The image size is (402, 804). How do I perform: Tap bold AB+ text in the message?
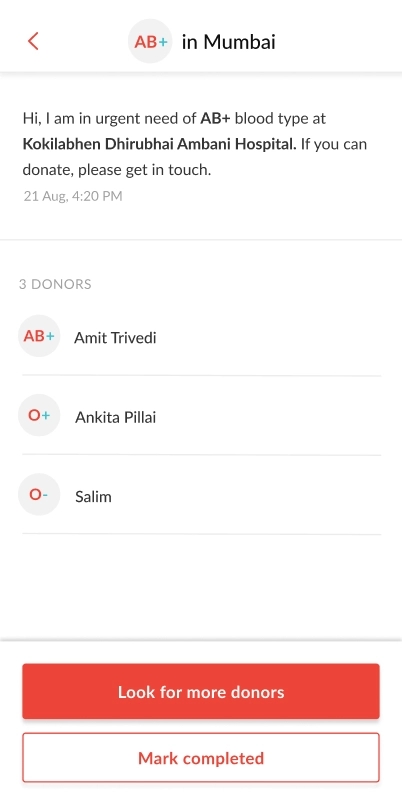point(215,118)
